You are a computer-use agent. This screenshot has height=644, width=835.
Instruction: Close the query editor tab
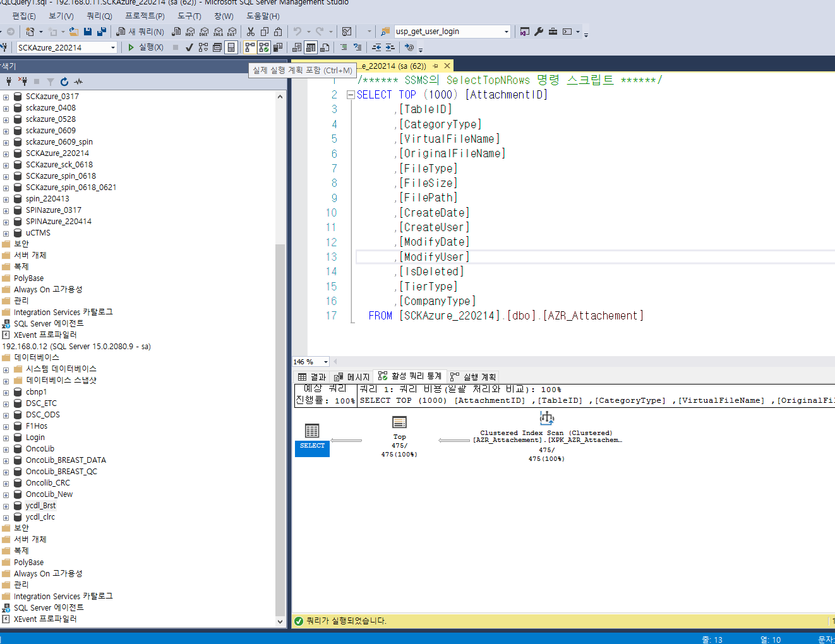447,66
